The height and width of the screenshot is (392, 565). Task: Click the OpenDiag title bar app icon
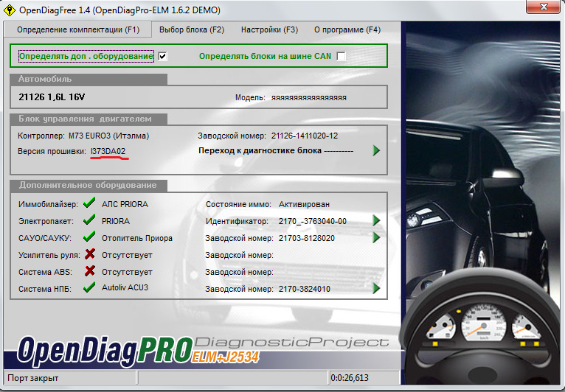pyautogui.click(x=9, y=10)
